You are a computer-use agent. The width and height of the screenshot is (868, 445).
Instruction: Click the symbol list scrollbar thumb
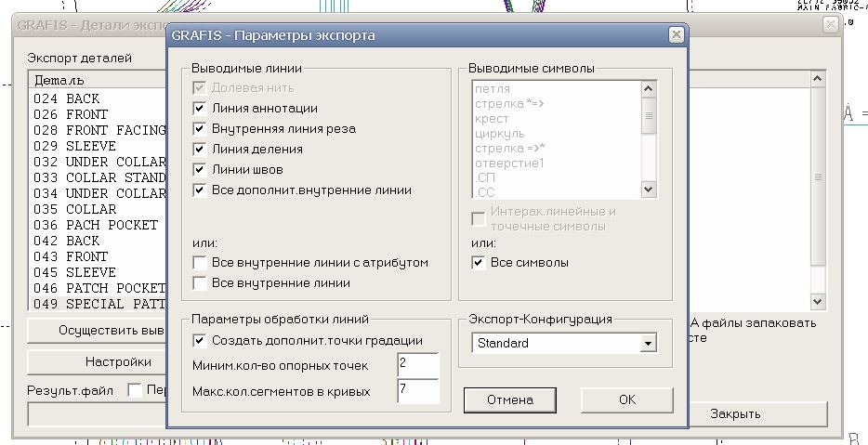[x=649, y=115]
